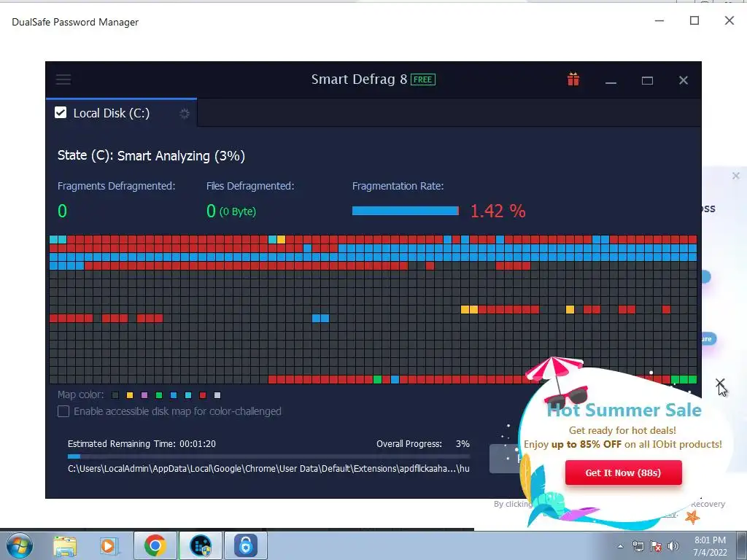Click the network tray icon

coord(638,546)
